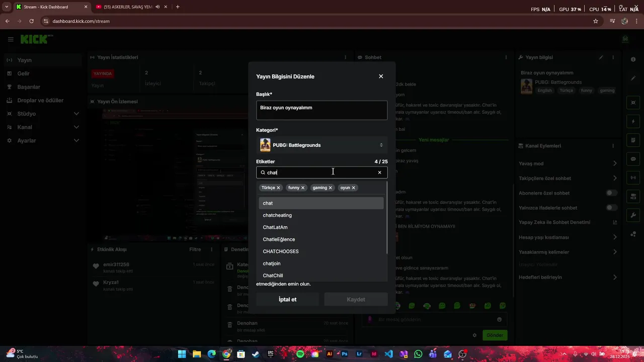Click the wrench icon in right rail
This screenshot has width=644, height=362.
pyautogui.click(x=633, y=215)
